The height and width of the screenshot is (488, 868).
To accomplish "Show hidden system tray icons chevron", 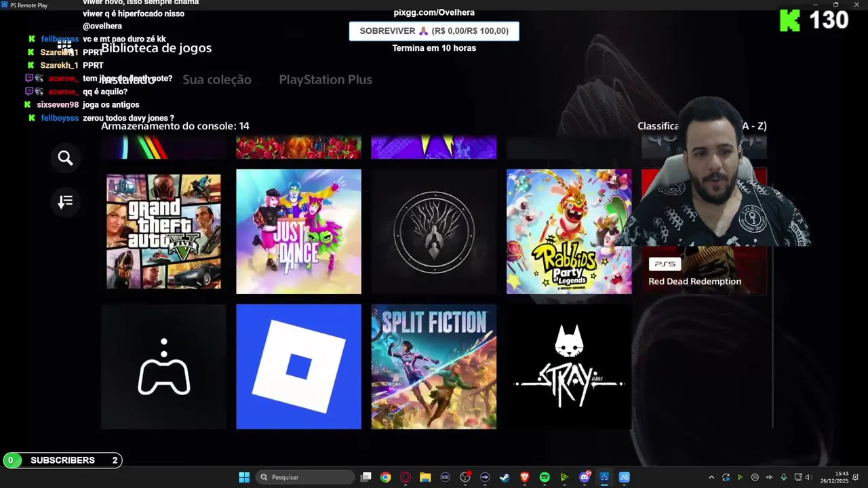I will [711, 477].
